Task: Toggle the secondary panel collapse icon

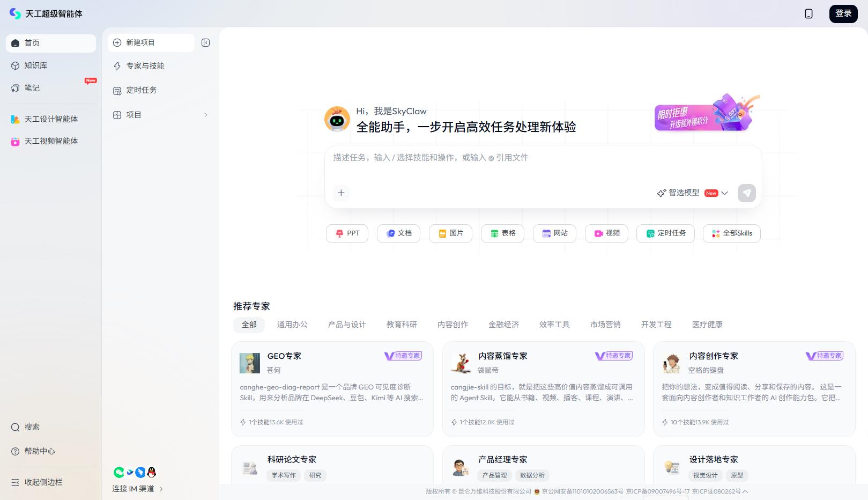Action: coord(205,43)
